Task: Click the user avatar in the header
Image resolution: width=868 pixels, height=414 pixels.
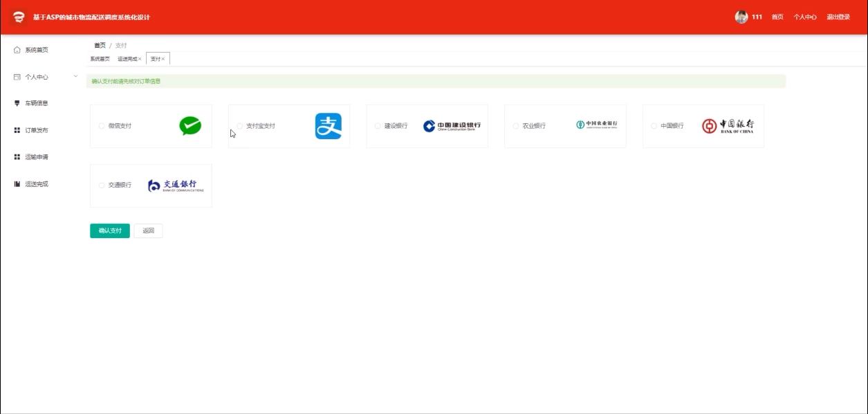Action: pyautogui.click(x=741, y=17)
